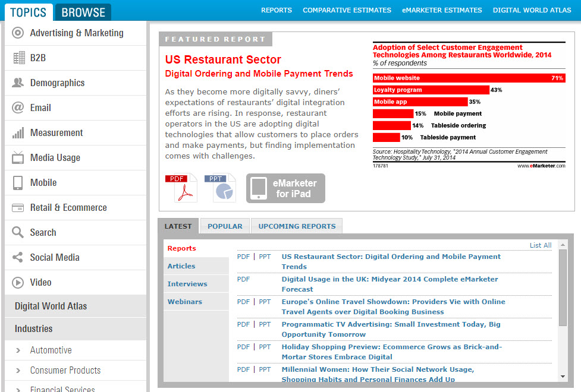Click the Search magnifier icon

pyautogui.click(x=18, y=232)
